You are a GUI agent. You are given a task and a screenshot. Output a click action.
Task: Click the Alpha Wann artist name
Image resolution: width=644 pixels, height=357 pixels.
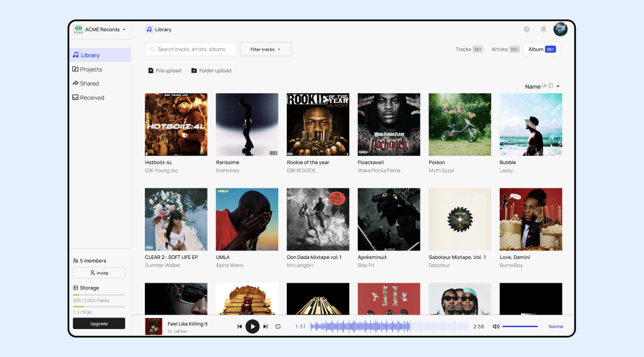(229, 265)
